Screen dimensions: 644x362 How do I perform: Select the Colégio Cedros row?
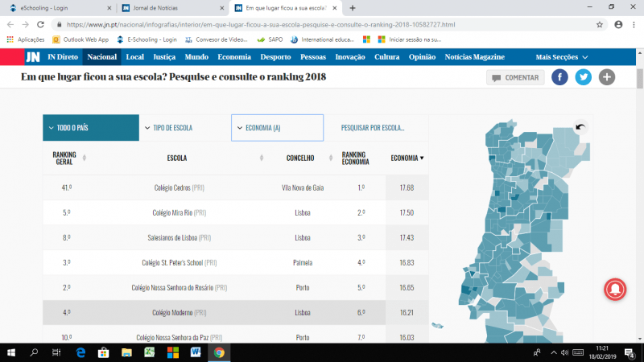click(x=235, y=187)
